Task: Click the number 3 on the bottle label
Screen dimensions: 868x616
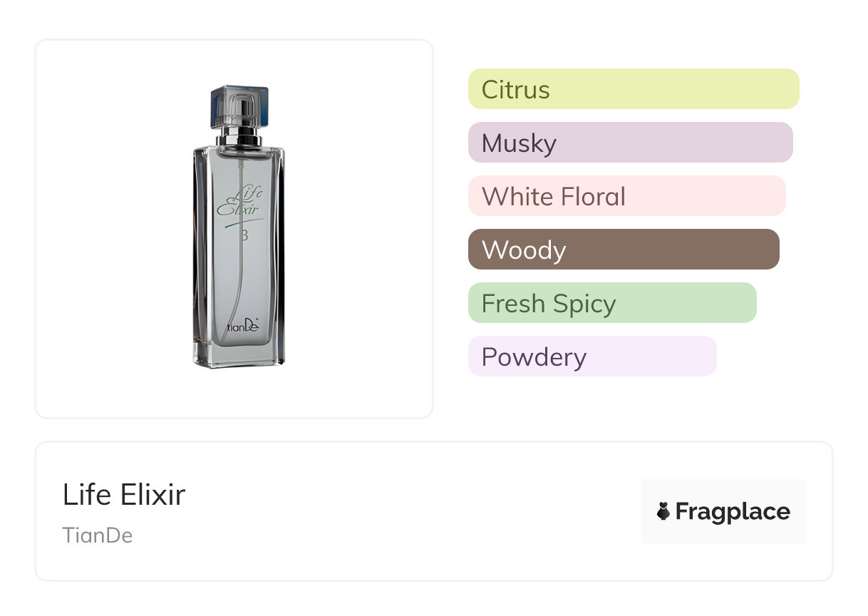Action: 244,236
